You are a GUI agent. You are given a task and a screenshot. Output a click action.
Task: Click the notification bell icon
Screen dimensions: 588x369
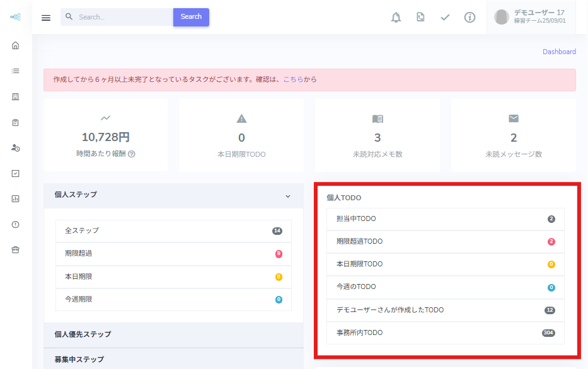point(396,18)
